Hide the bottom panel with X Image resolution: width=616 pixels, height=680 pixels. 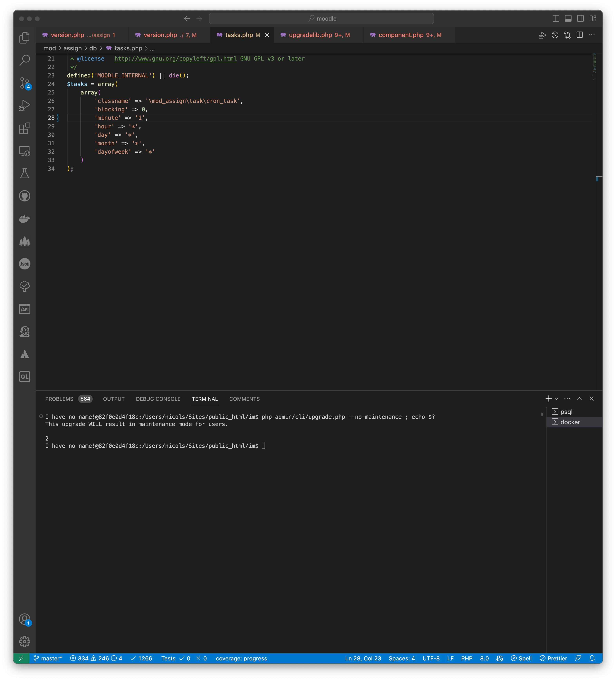[x=591, y=399]
